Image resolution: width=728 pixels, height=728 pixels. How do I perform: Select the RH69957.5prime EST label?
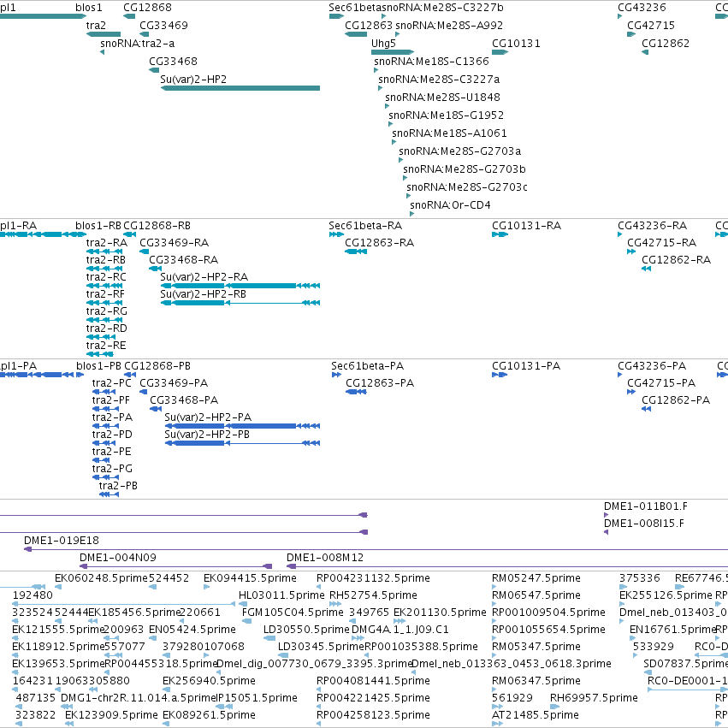point(594,698)
